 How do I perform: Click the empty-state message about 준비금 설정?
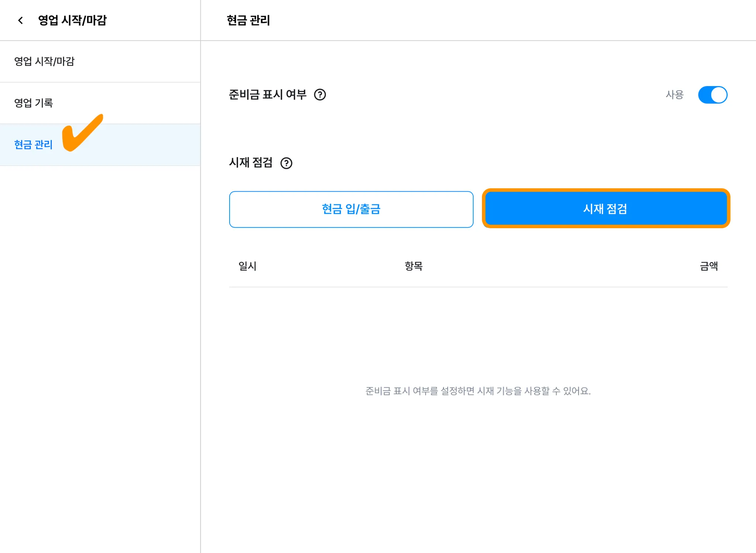point(478,391)
